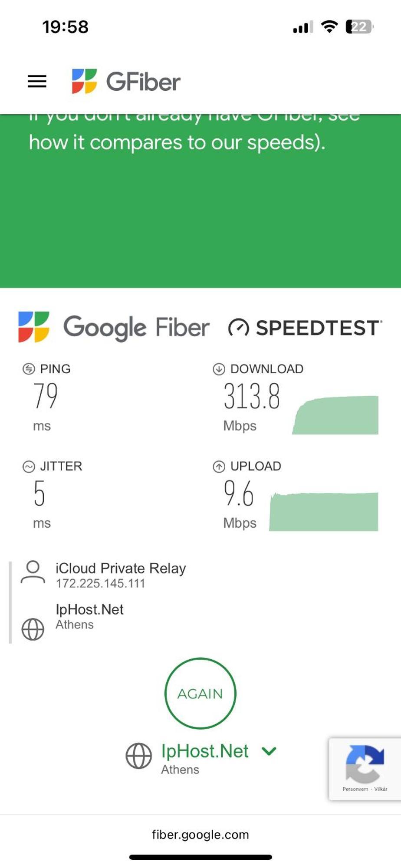Tap the ping icon next to PING
This screenshot has width=401, height=868.
tap(29, 369)
